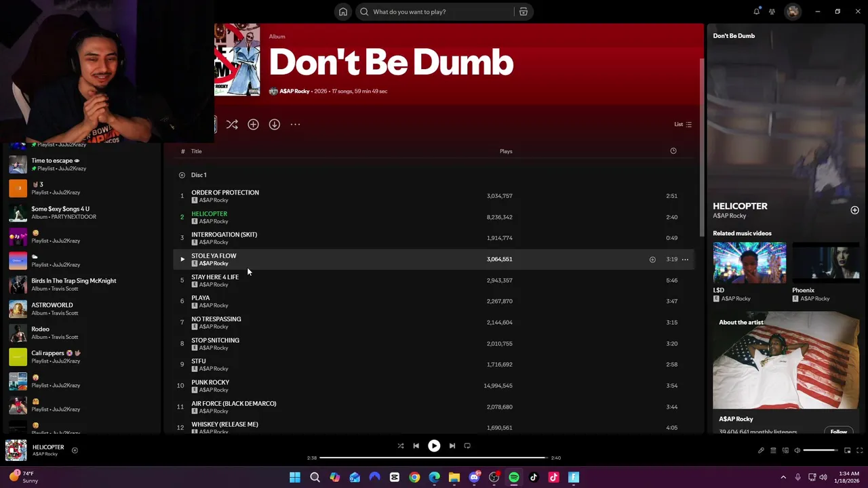Open Windows Start menu
Screen dimensions: 868x488
[295, 477]
